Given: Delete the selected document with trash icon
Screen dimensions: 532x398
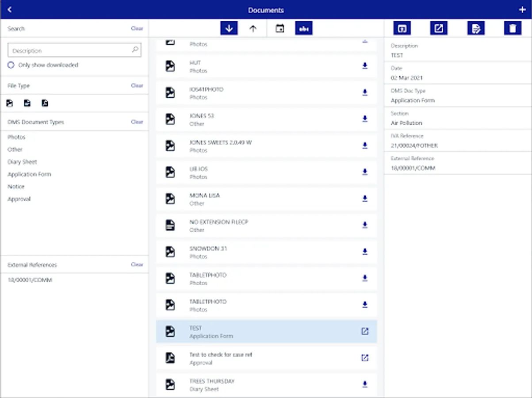Looking at the screenshot, I should (513, 28).
